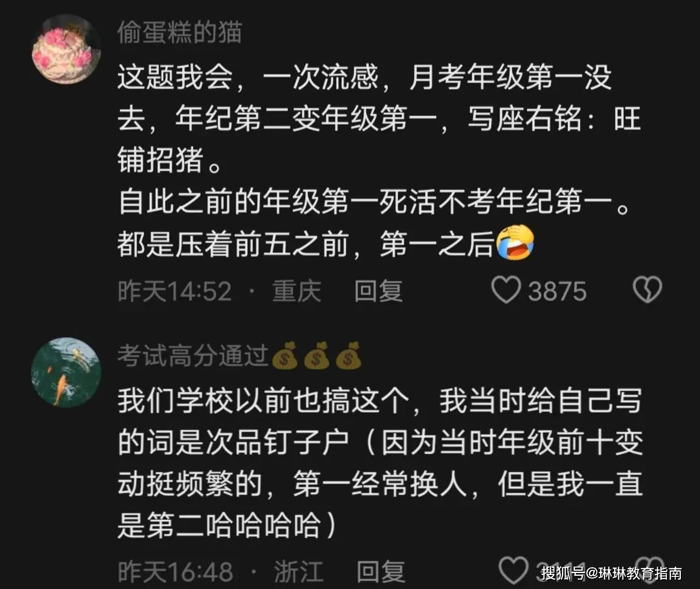
Task: Select the first comment text about 旺铺招猪
Action: coord(379,160)
